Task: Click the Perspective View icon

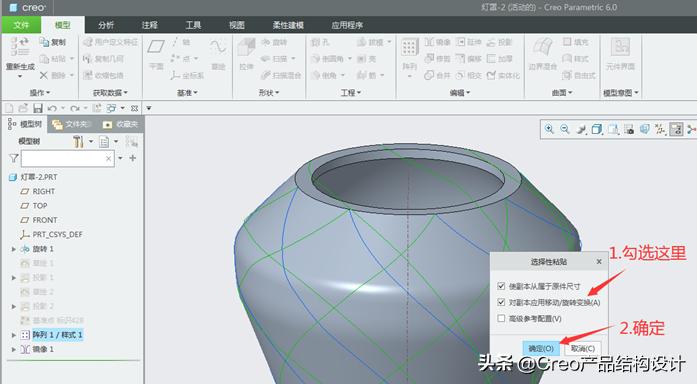Action: [x=645, y=129]
